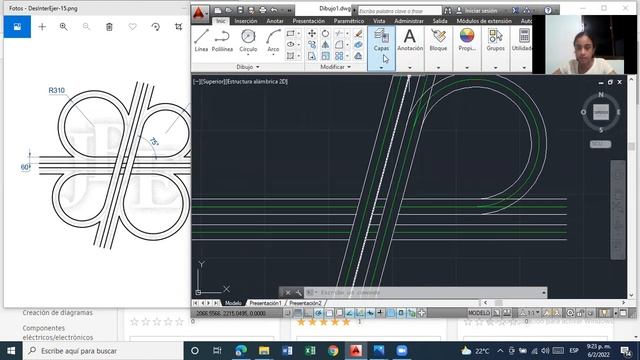This screenshot has width=640, height=360.
Task: Open the Anotación panel dropdown arrow
Action: click(x=410, y=68)
